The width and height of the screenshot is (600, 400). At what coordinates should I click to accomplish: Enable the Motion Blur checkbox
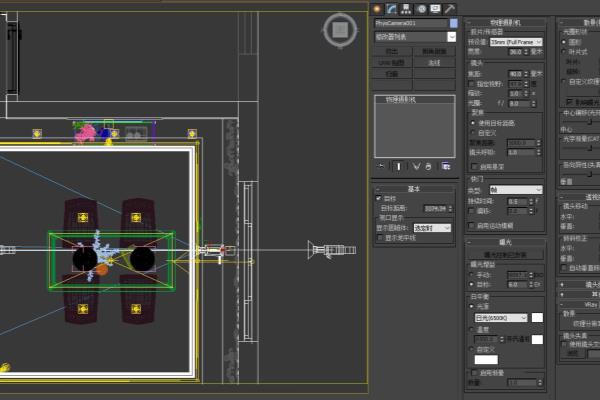[x=471, y=226]
